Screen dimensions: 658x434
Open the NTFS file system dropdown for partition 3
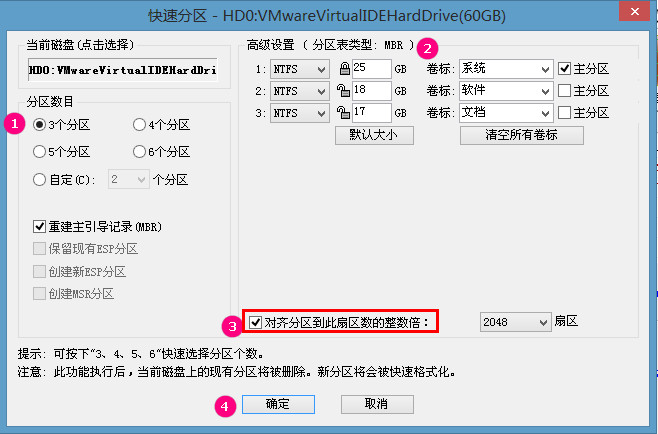tap(300, 113)
